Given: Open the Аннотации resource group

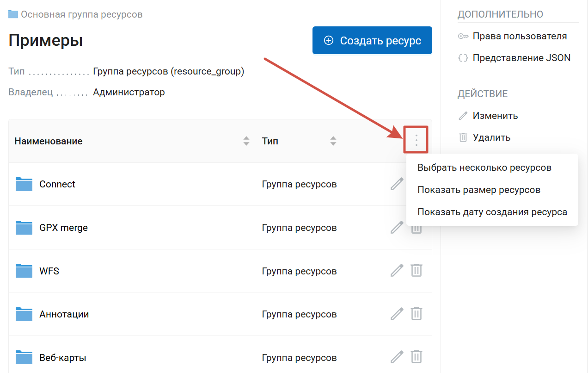Looking at the screenshot, I should [64, 314].
